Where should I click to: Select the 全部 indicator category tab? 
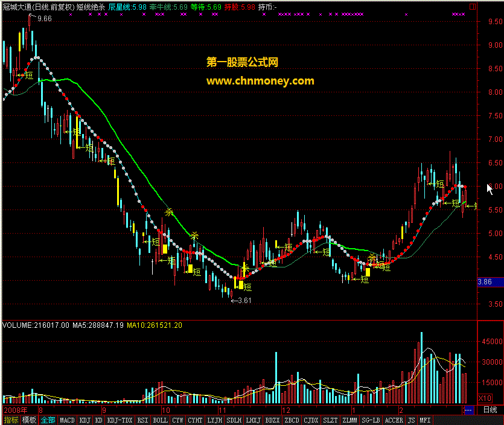click(48, 420)
